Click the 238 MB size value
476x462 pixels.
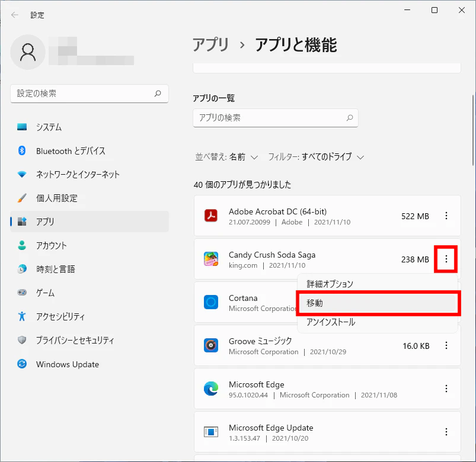click(x=415, y=259)
